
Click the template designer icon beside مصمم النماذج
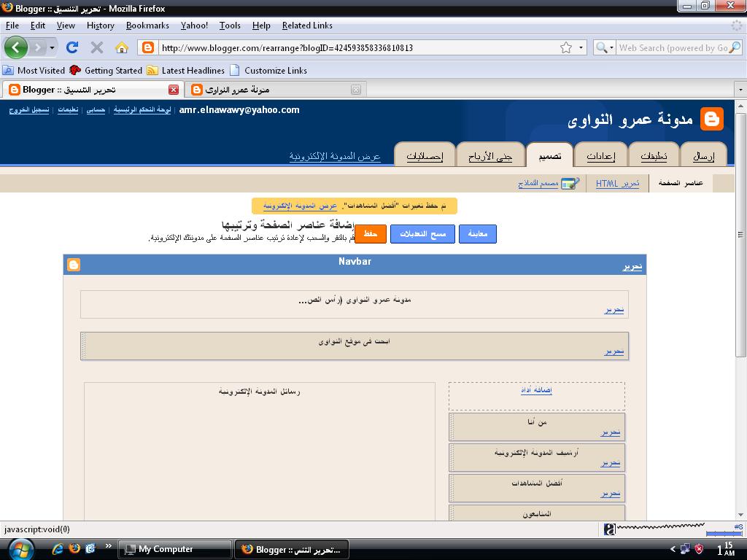570,183
